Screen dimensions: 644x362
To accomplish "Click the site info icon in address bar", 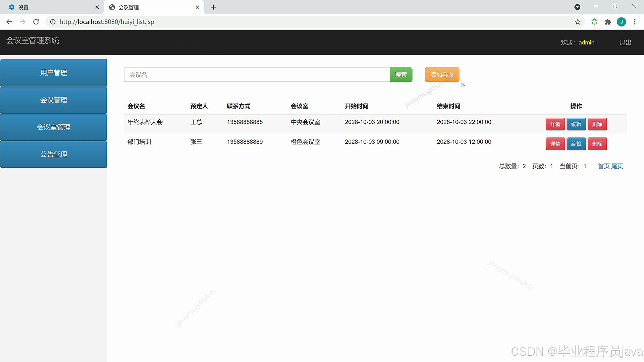I will [53, 22].
